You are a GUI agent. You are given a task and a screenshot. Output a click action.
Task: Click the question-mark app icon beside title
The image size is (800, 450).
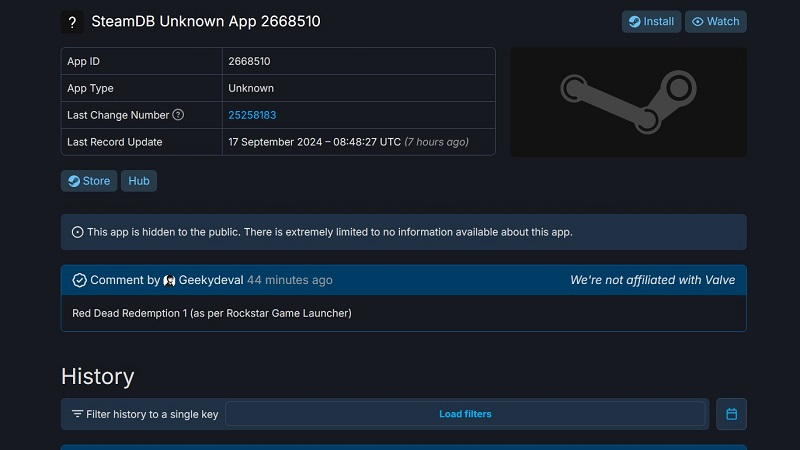point(72,21)
